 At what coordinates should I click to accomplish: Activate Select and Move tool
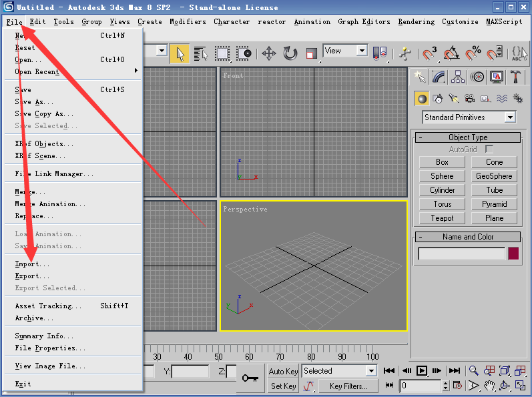click(x=269, y=53)
